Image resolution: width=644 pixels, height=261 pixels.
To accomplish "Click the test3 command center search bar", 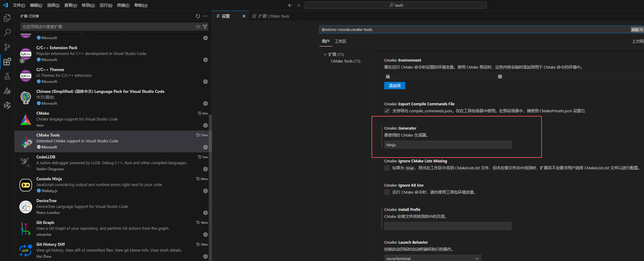I will [x=396, y=5].
